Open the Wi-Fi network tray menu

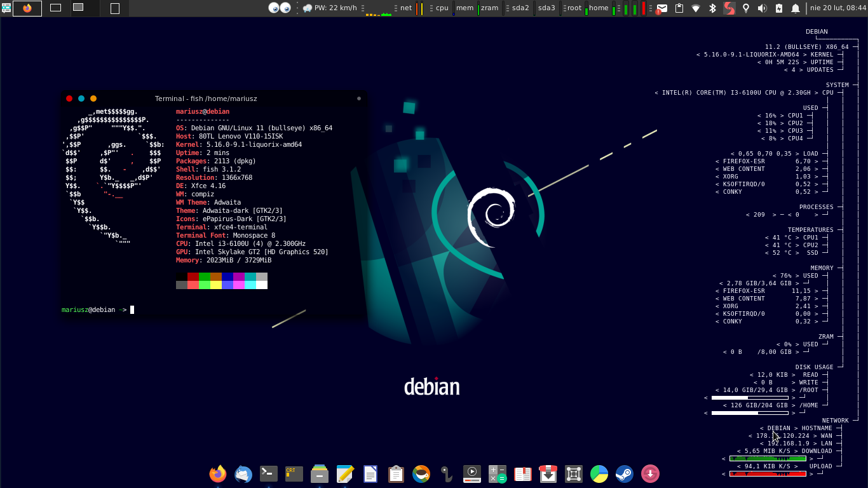(x=696, y=8)
